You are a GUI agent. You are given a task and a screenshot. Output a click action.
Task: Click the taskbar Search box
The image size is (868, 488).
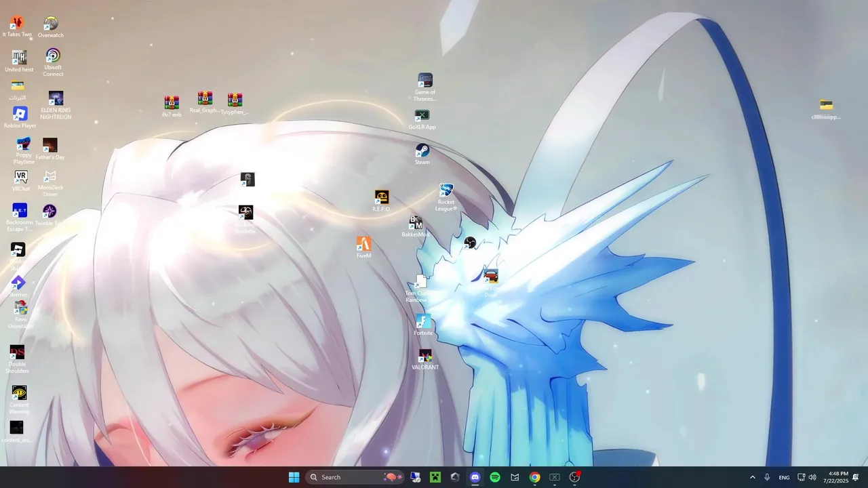[x=355, y=477]
